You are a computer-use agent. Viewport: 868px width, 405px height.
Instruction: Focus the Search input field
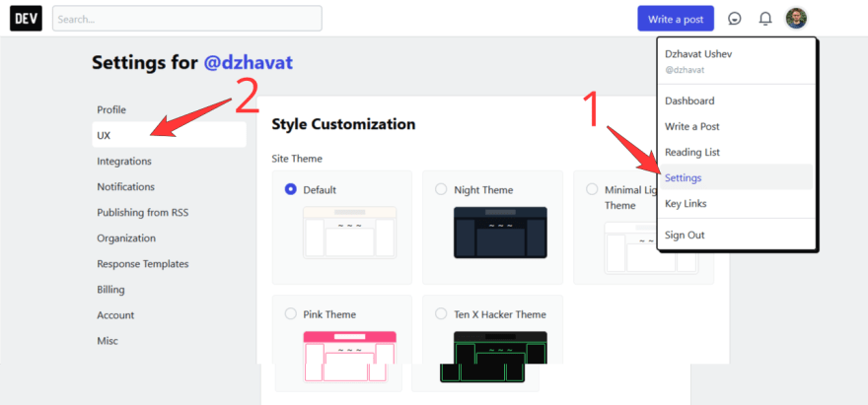pos(187,19)
